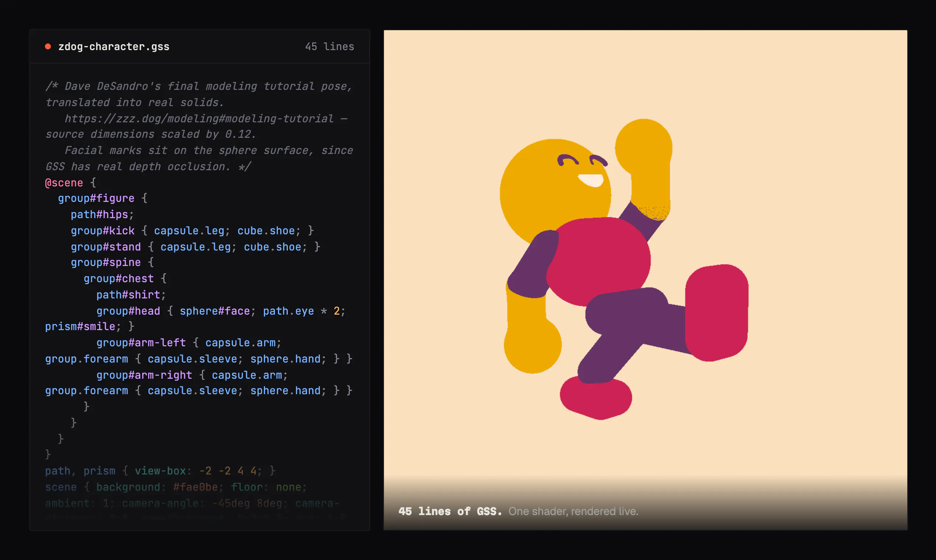Select the zdog-character.gss file name

(113, 46)
